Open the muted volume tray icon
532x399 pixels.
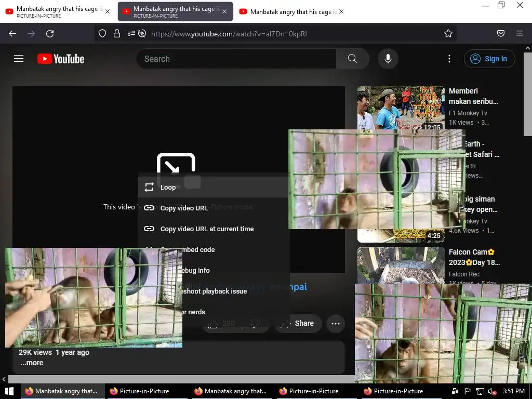click(x=491, y=391)
